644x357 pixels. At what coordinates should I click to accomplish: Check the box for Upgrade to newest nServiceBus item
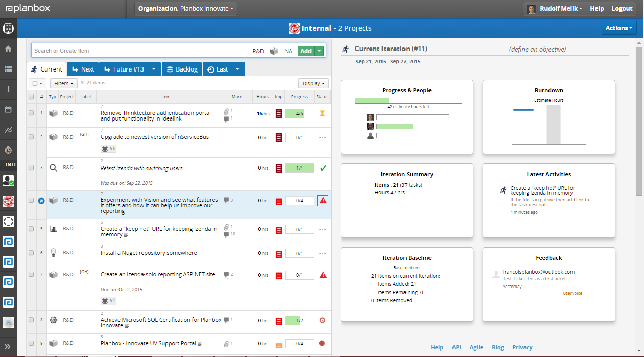tap(31, 137)
